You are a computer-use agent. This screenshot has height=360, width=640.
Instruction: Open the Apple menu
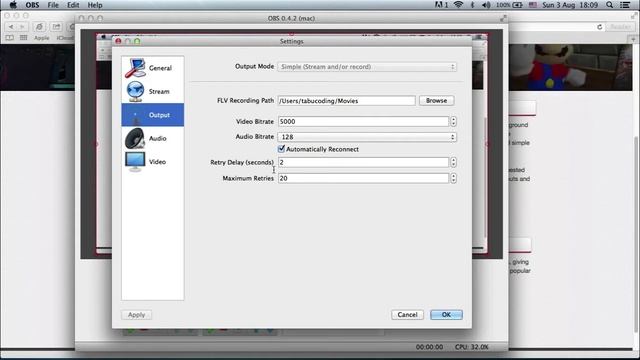coord(13,5)
